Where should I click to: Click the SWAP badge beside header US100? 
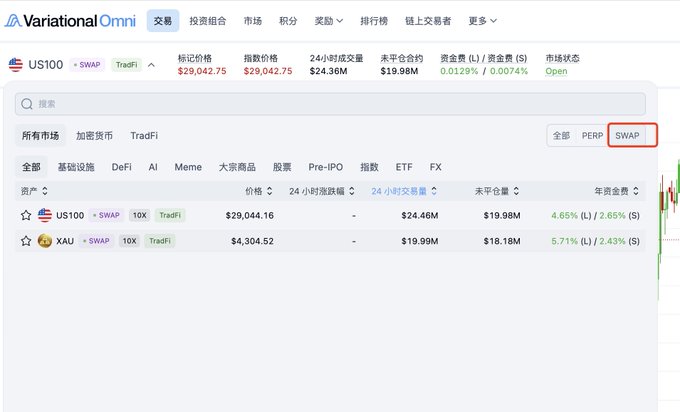87,65
